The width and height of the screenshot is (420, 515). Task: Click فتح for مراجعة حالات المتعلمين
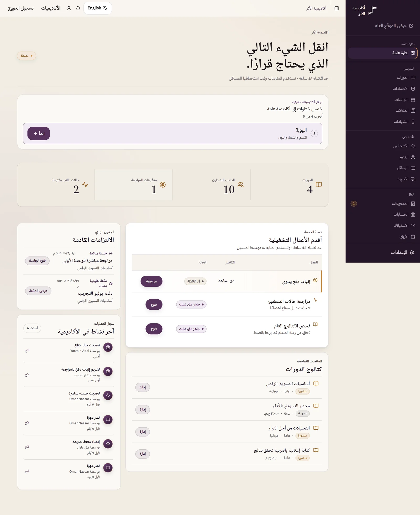click(154, 305)
